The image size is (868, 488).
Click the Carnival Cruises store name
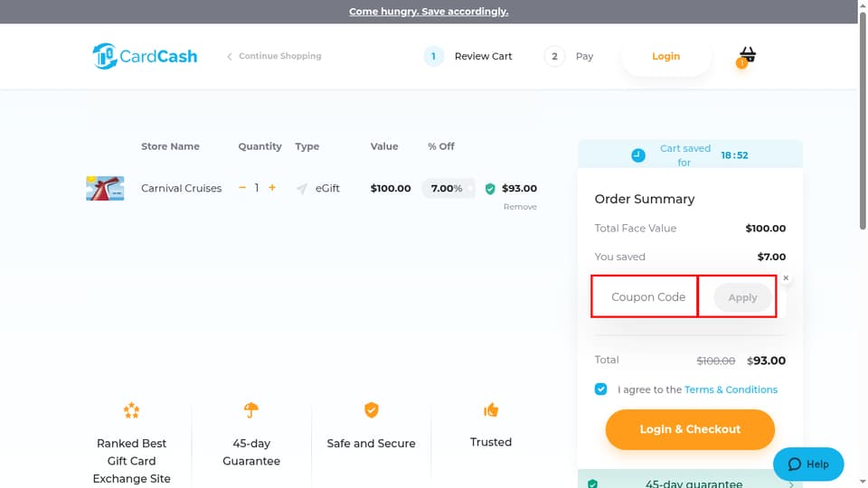pyautogui.click(x=181, y=188)
